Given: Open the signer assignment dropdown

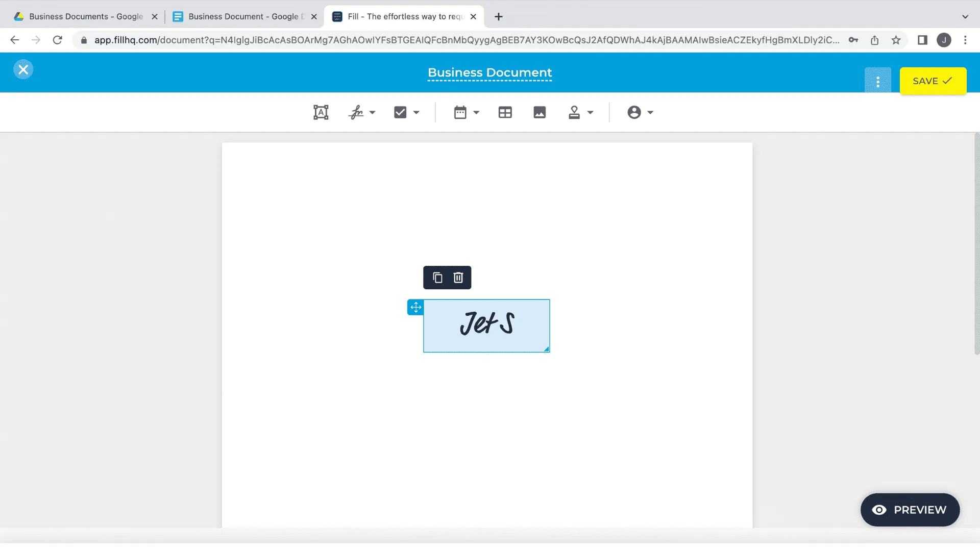Looking at the screenshot, I should point(649,113).
